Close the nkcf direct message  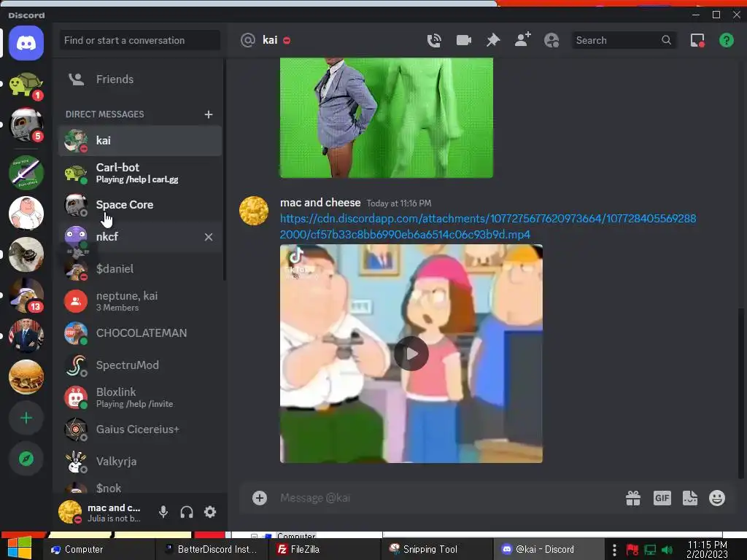click(208, 237)
